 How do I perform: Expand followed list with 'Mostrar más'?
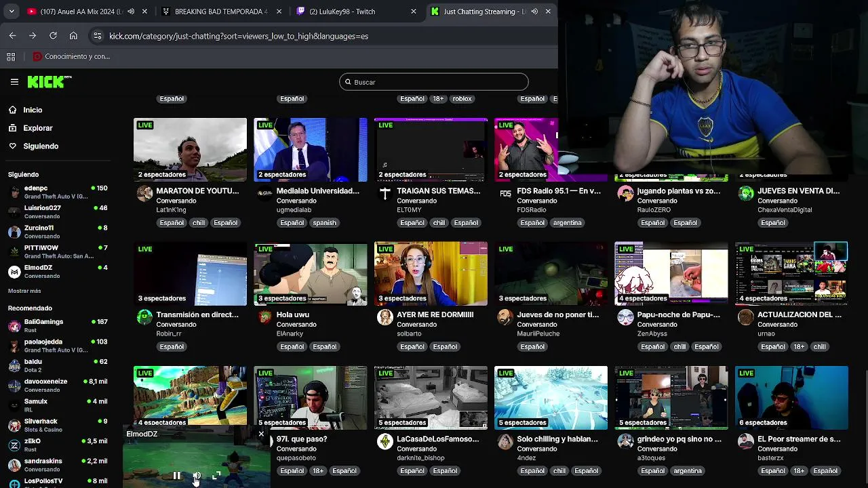24,291
